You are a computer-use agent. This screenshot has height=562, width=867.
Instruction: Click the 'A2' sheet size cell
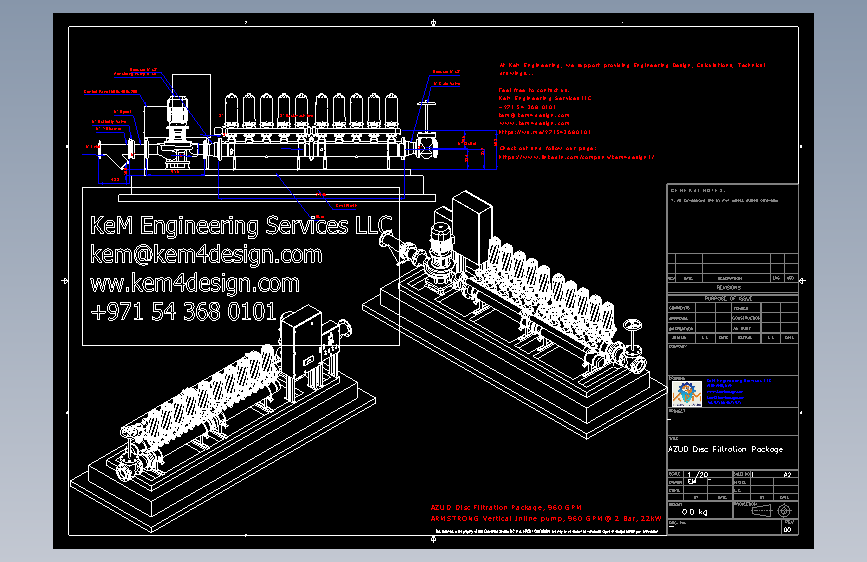point(787,475)
